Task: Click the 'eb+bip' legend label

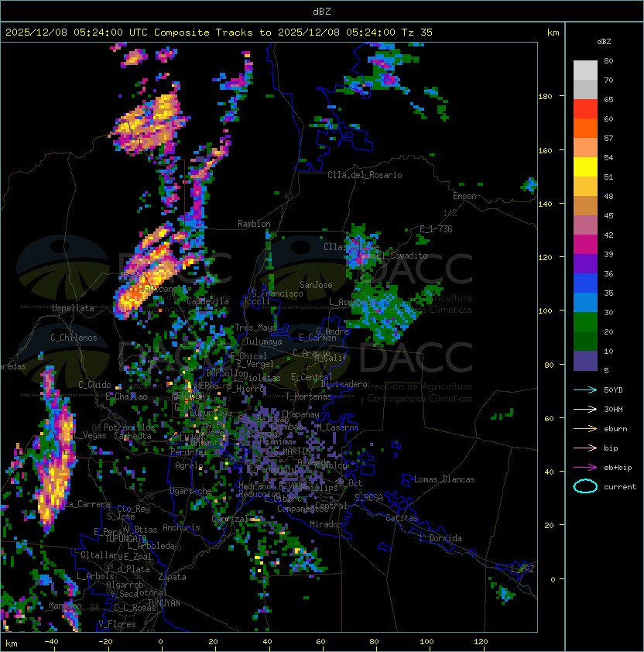Action: pos(618,468)
